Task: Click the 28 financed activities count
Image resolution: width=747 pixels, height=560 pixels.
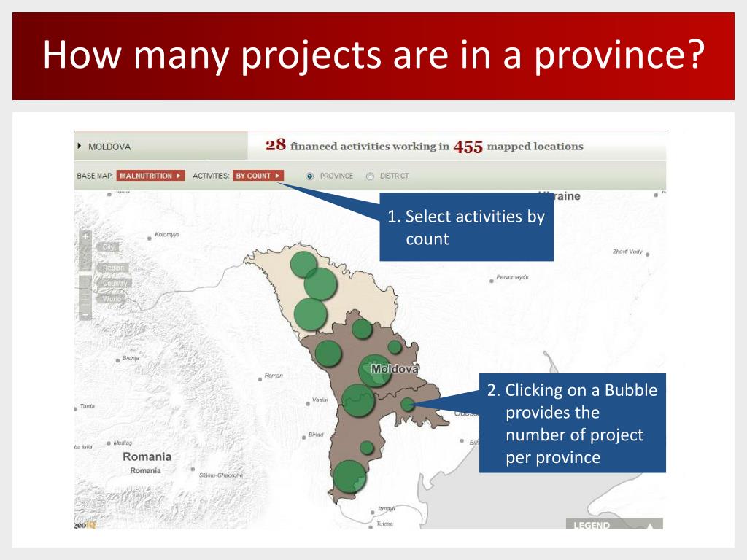Action: pyautogui.click(x=275, y=145)
